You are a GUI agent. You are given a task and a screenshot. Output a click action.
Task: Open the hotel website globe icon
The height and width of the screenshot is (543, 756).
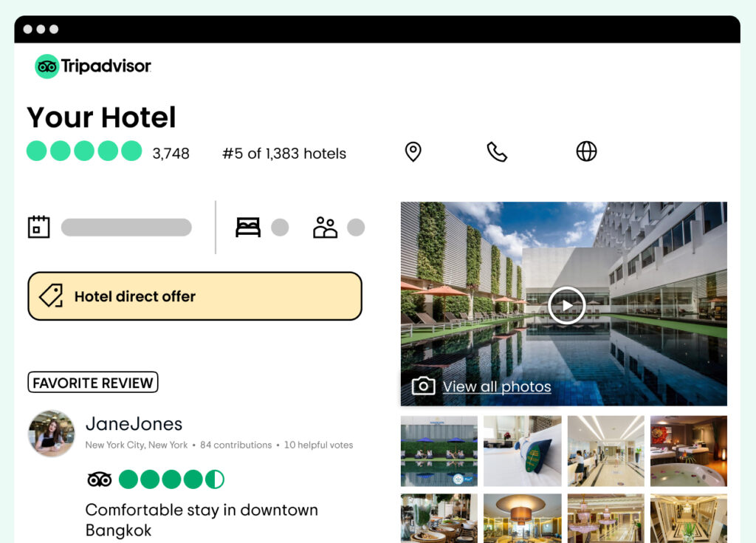(586, 151)
